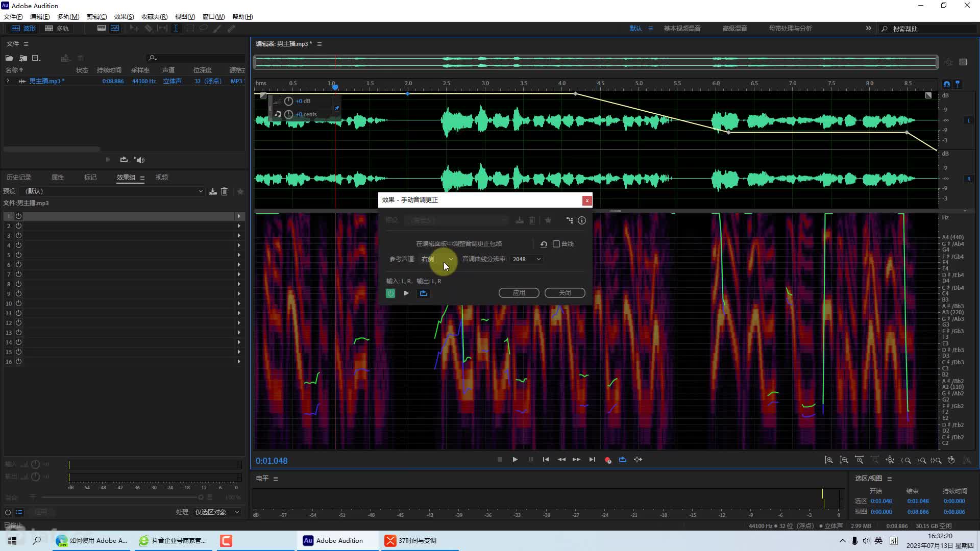
Task: Open the 文件(F) menu
Action: click(13, 17)
